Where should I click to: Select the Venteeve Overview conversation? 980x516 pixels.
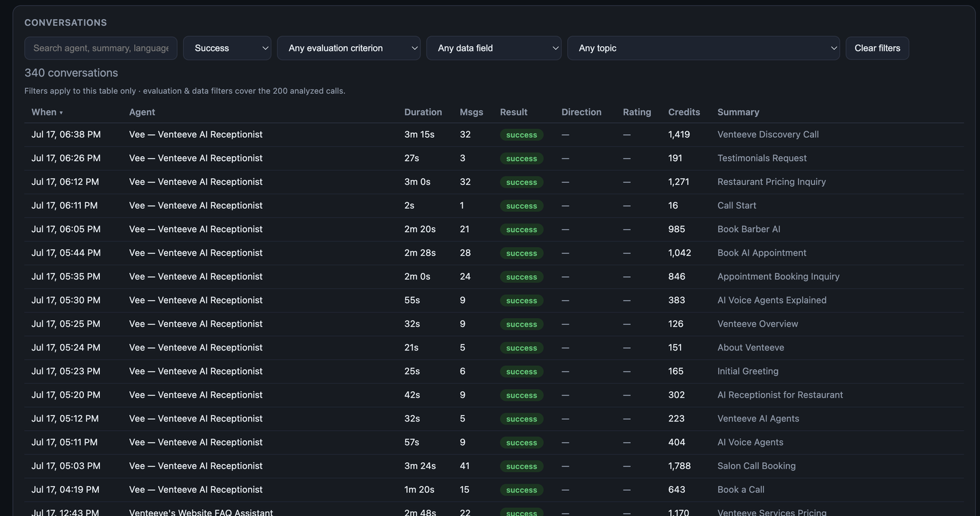pos(494,324)
